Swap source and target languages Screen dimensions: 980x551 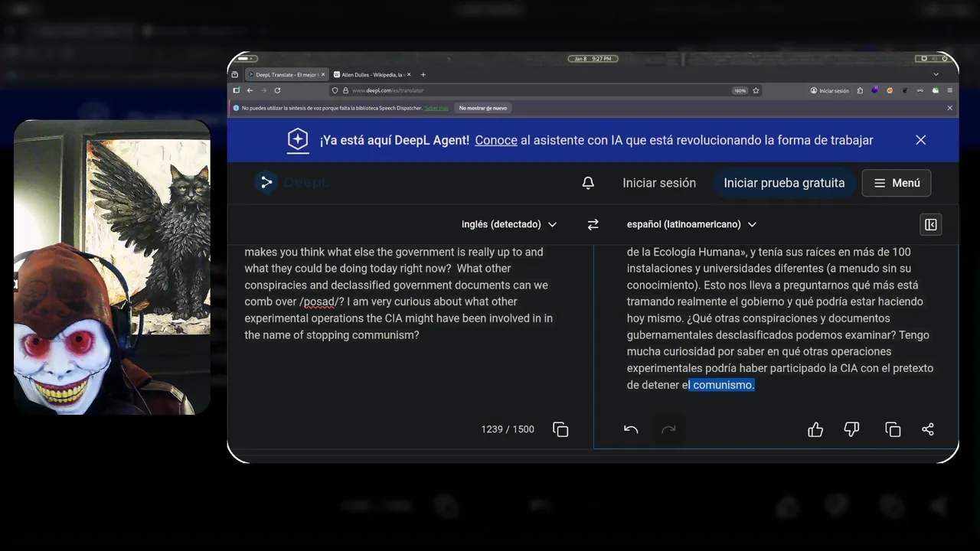[x=593, y=224]
